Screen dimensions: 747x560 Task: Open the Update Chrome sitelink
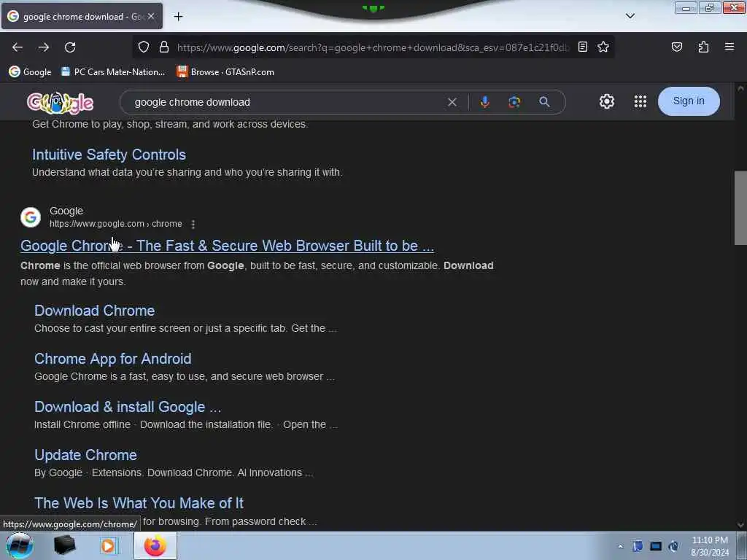[x=86, y=455]
